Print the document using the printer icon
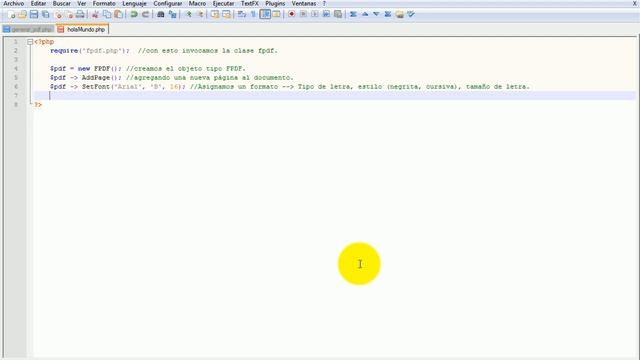Screen dimensions: 640x360 [x=80, y=15]
